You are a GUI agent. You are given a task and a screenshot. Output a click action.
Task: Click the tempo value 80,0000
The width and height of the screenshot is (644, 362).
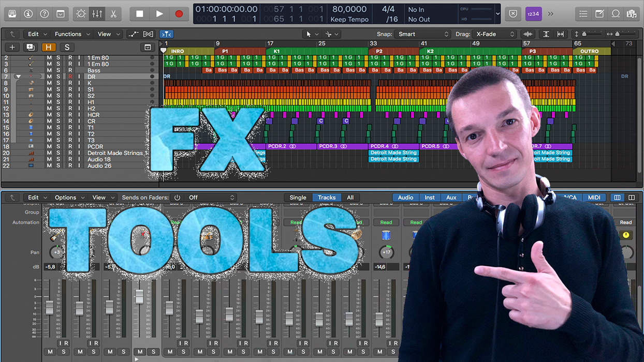[x=349, y=9]
